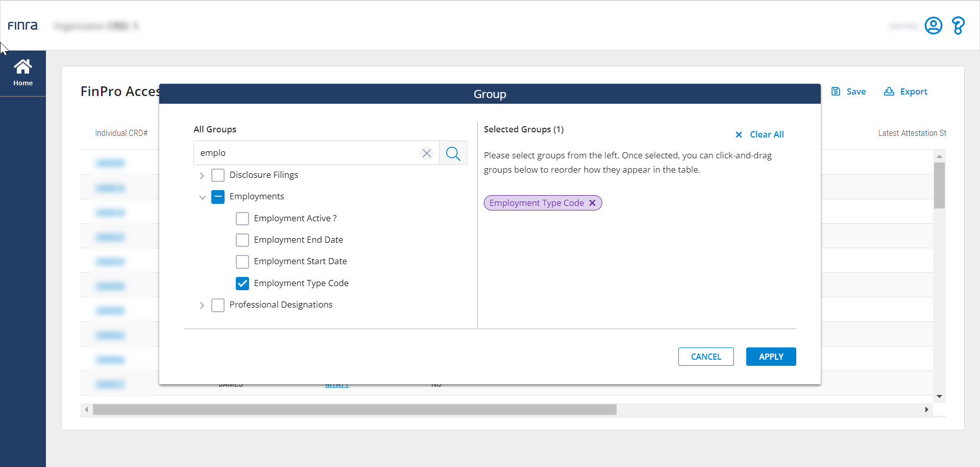Expand the Professional Designations group
The width and height of the screenshot is (980, 467).
click(202, 306)
